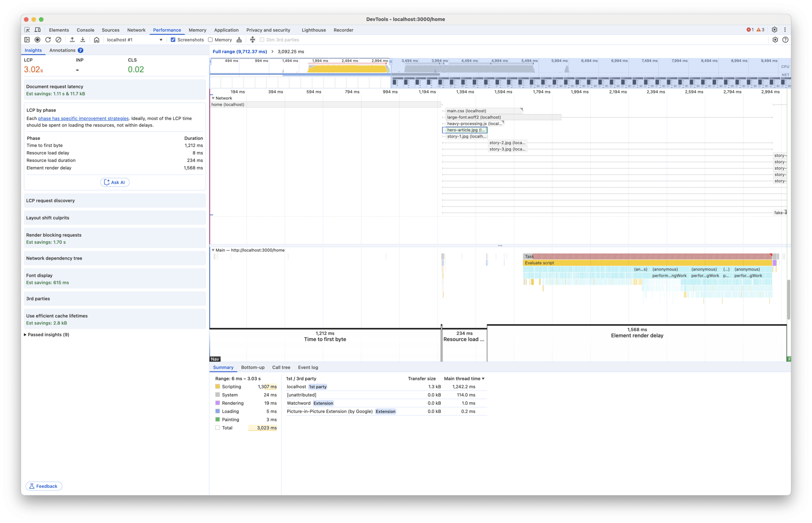Switch to the Lighthouse panel tab

(314, 30)
